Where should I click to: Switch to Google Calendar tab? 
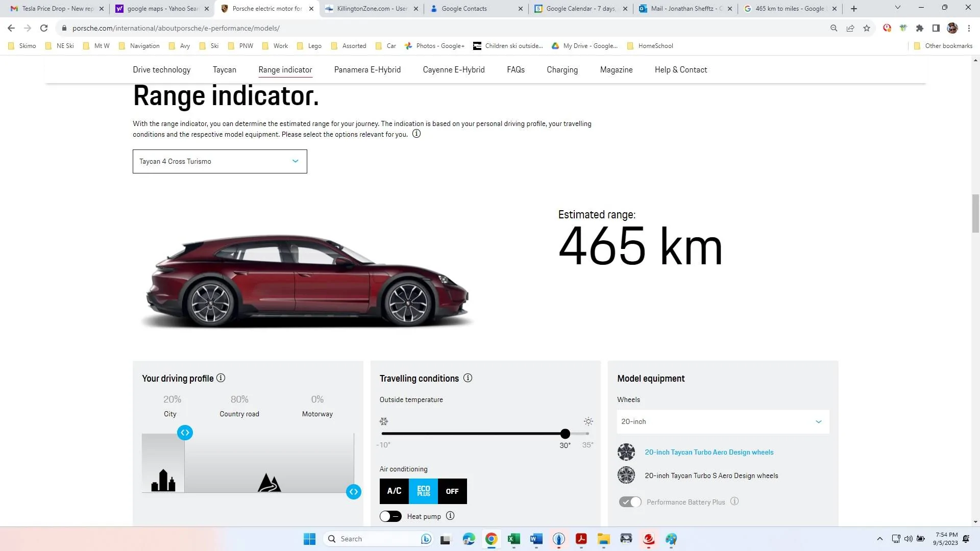[580, 9]
